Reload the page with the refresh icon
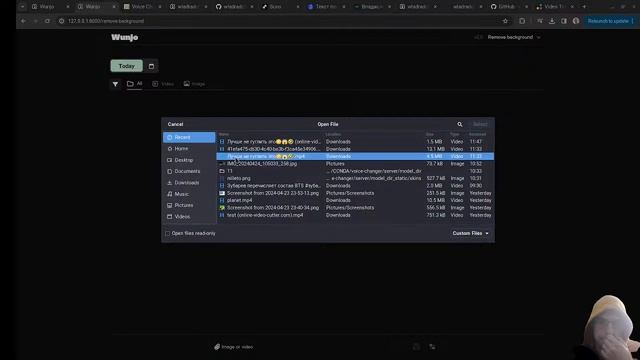 [x=47, y=21]
